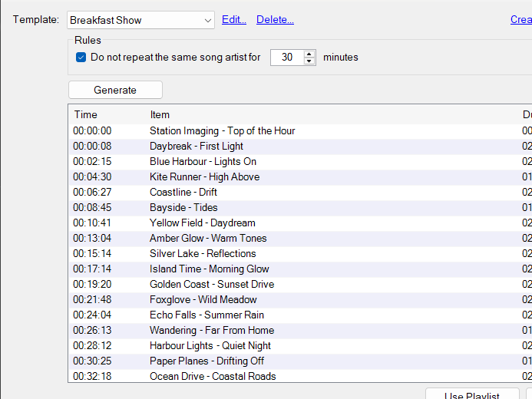Select Echo Falls - Summer Rain row
The width and height of the screenshot is (532, 399).
pyautogui.click(x=300, y=315)
